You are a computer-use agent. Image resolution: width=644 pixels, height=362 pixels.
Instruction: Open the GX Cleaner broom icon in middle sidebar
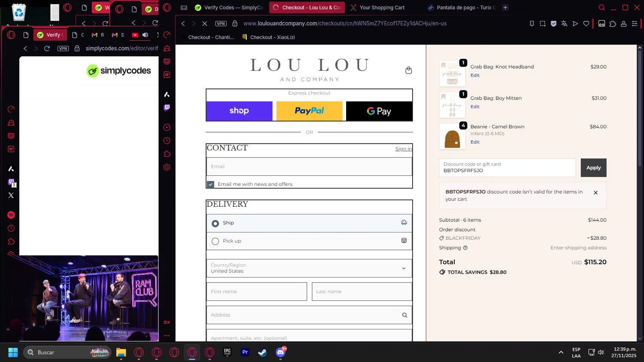click(x=167, y=48)
